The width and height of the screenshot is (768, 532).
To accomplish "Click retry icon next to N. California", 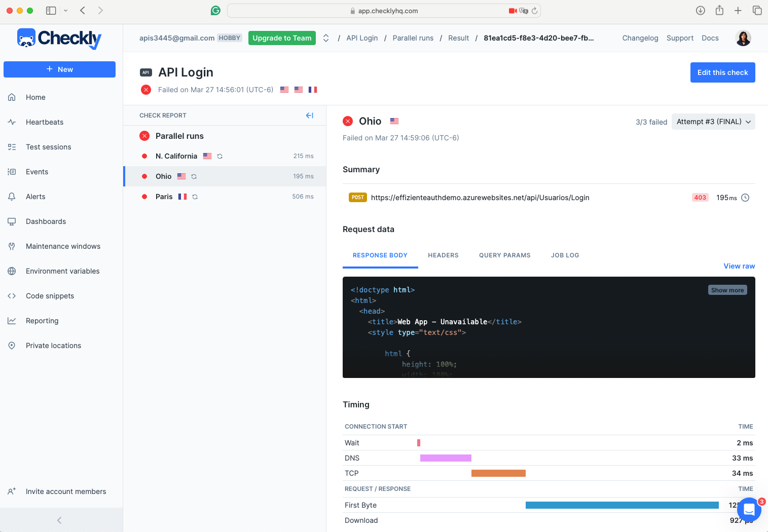I will pos(220,156).
